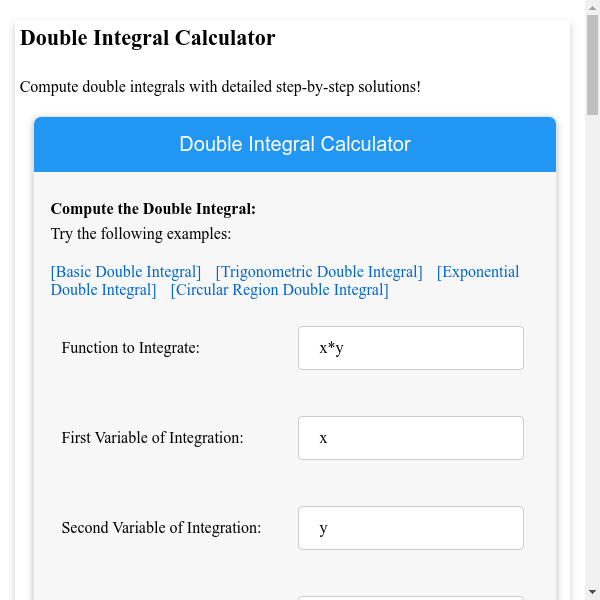Select the Second Variable of Integration input

410,528
